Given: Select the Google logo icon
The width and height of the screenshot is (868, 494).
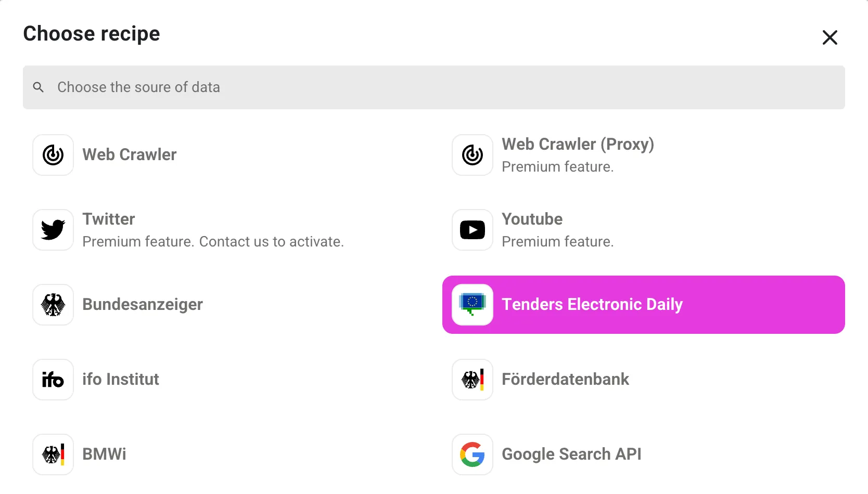Looking at the screenshot, I should [x=473, y=454].
